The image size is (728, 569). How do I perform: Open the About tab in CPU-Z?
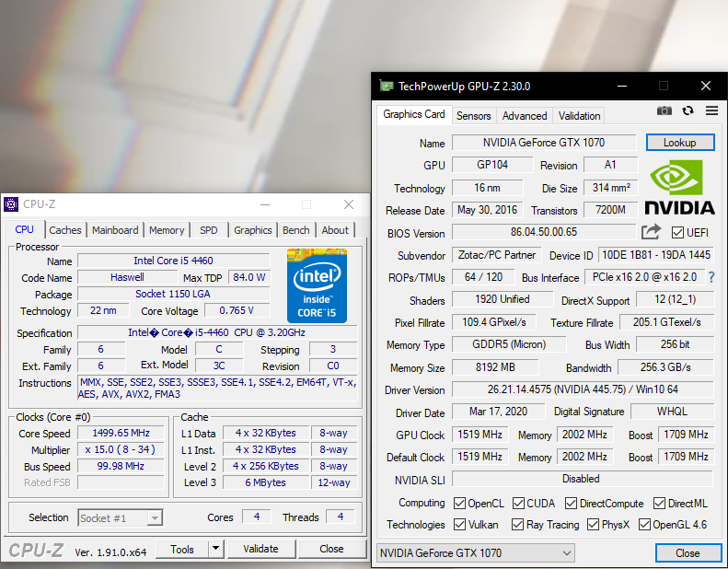pos(335,230)
